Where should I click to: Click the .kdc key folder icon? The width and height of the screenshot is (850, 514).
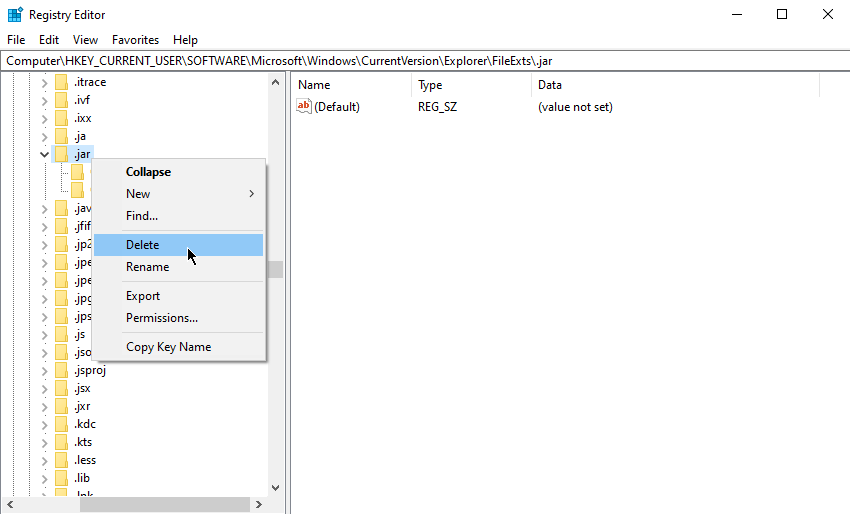[61, 424]
